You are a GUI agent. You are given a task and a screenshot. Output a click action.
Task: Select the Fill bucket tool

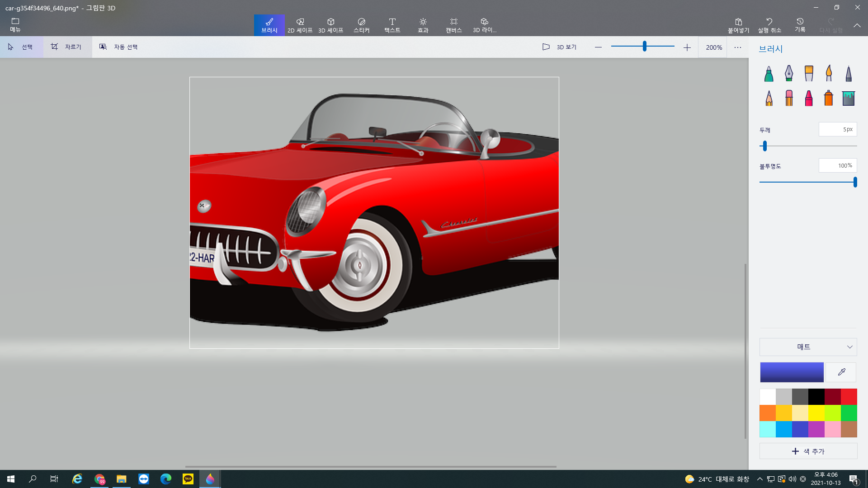(849, 98)
